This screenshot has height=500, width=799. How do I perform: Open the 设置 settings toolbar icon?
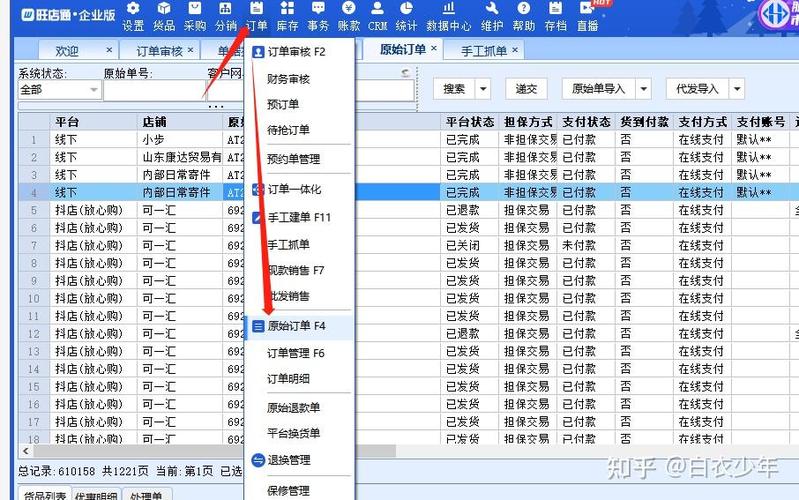coord(133,16)
